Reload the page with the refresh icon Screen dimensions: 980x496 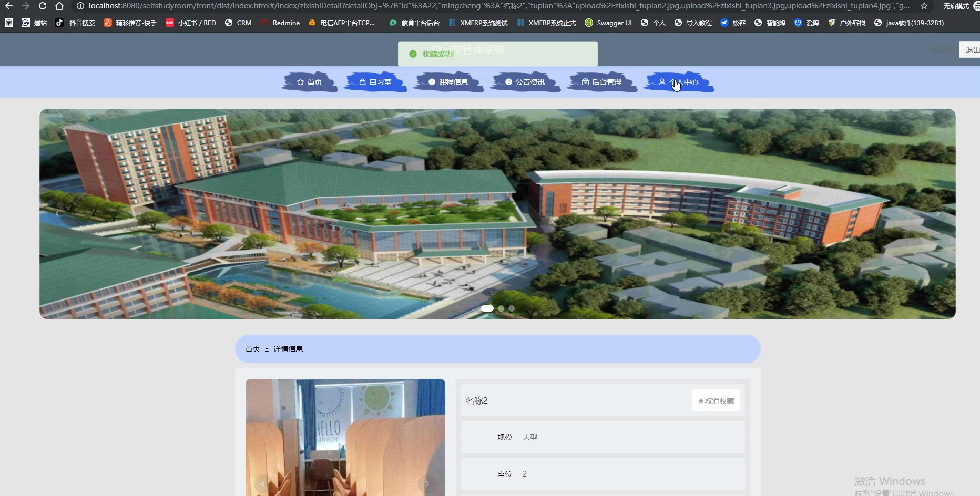tap(43, 6)
